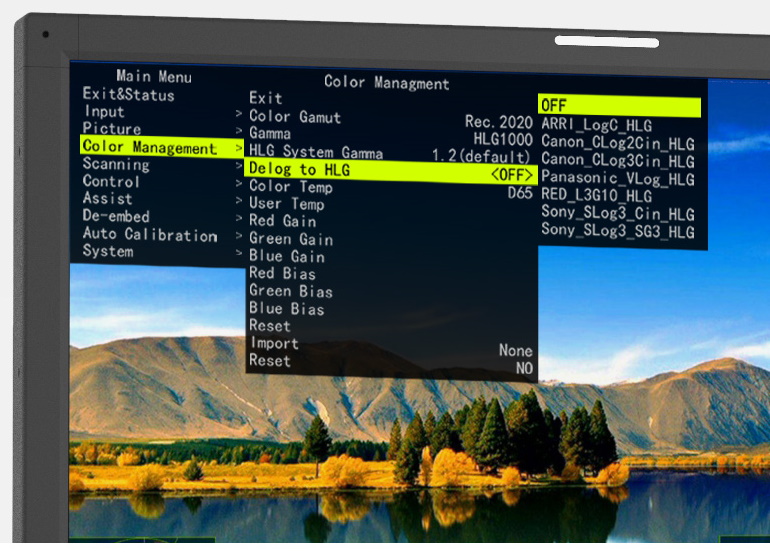Open the Control menu entry
Viewport: 770px width, 559px height.
(111, 181)
